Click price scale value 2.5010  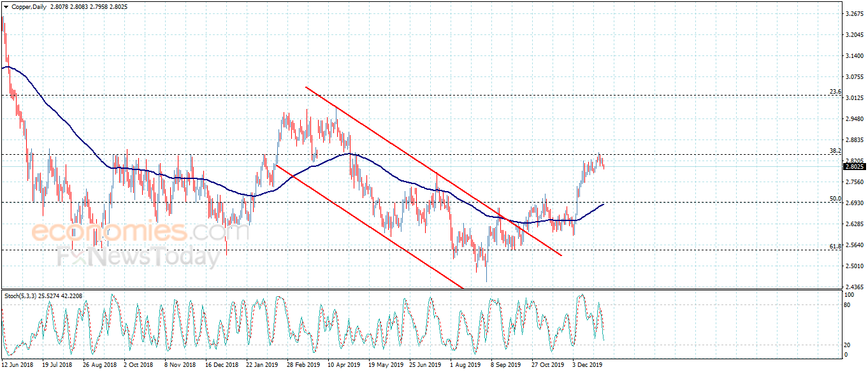tap(854, 266)
